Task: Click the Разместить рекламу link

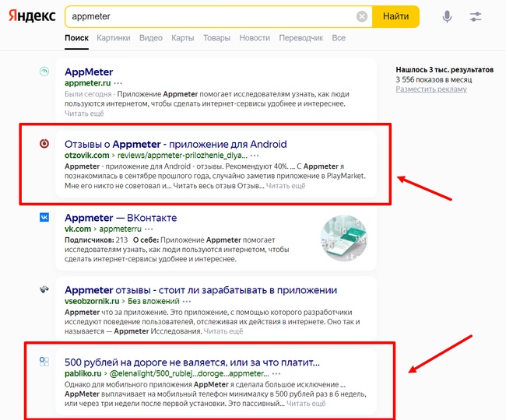Action: (x=431, y=89)
